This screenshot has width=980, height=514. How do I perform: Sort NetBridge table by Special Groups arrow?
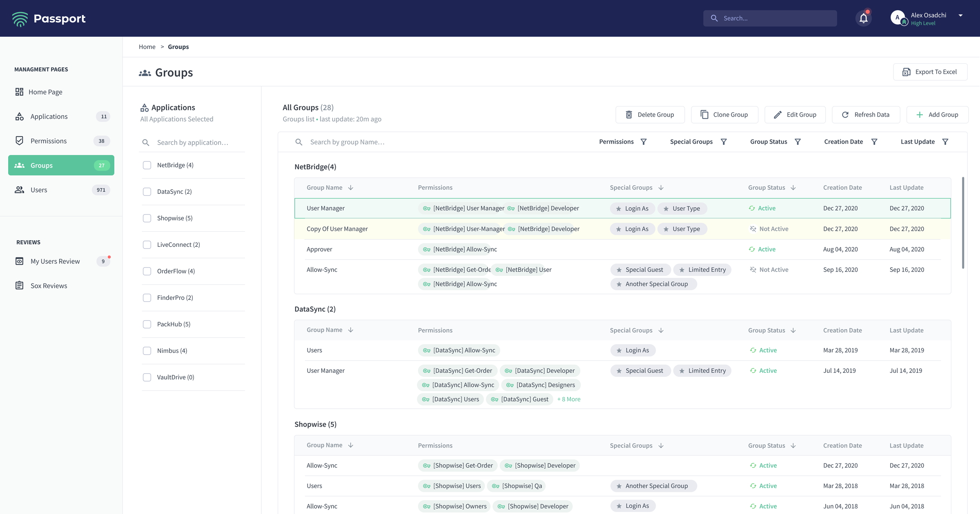point(661,188)
